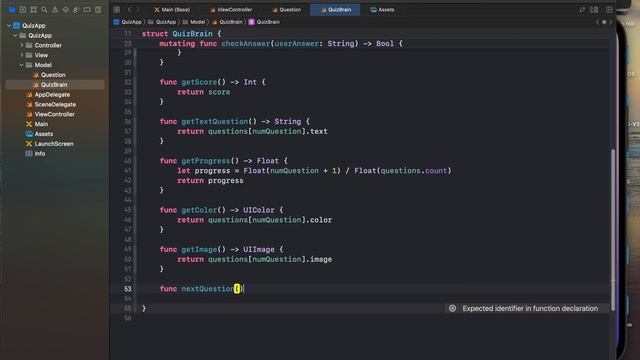Click the related items grid icon
This screenshot has height=360, width=640.
coord(117,9)
